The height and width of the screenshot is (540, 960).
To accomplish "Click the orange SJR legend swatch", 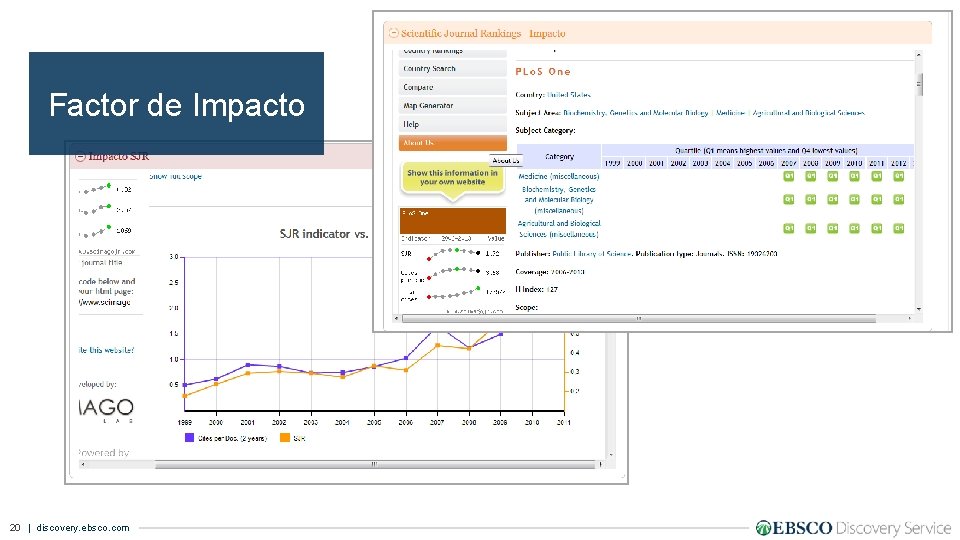I will (285, 438).
